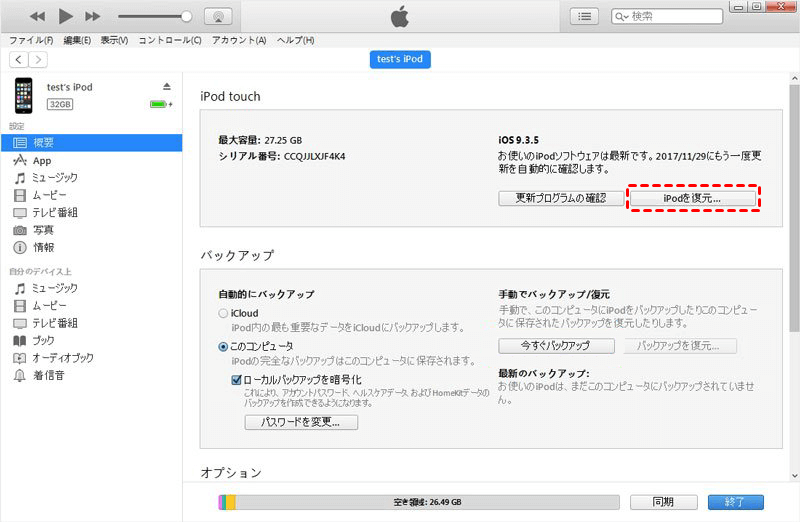Adjust the volume slider
Image resolution: width=800 pixels, height=522 pixels.
[185, 17]
